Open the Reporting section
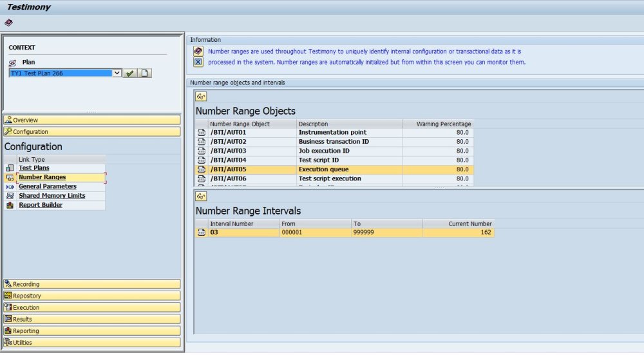The width and height of the screenshot is (644, 355). [92, 331]
